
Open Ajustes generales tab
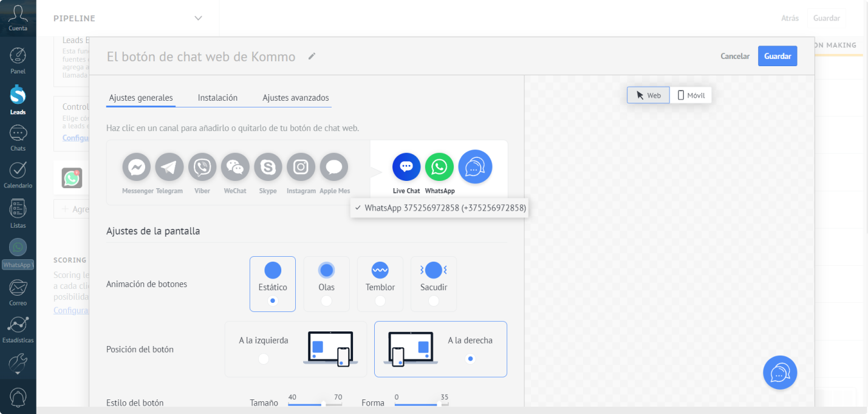(x=141, y=98)
